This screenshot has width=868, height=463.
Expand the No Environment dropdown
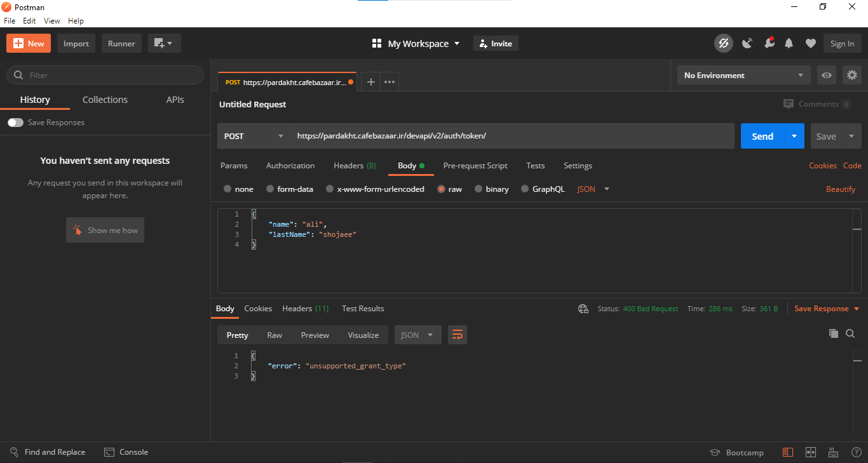(743, 75)
